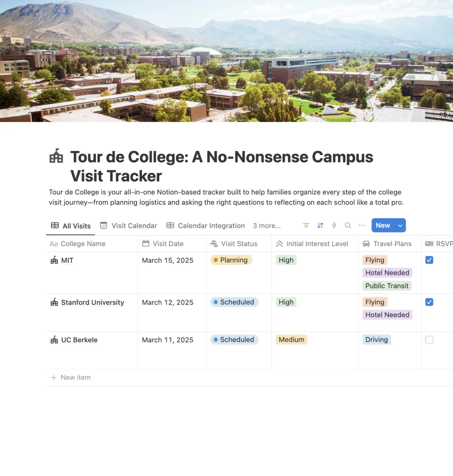Select the March 11, 2025 date cell
This screenshot has width=453, height=476.
tap(168, 340)
